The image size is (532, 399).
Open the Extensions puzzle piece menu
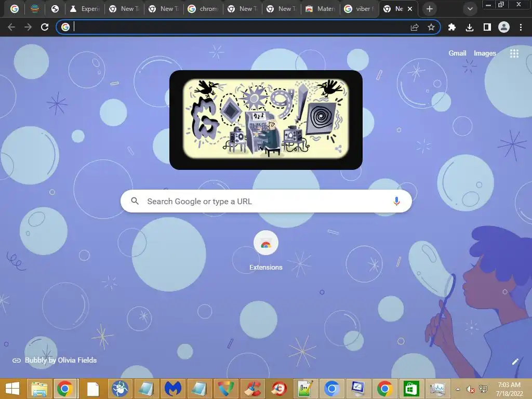point(451,27)
